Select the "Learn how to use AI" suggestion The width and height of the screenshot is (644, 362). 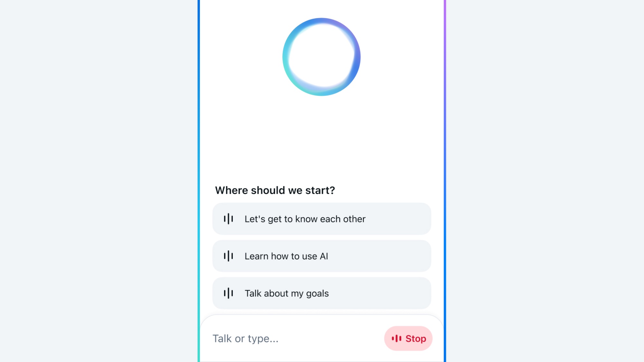point(321,256)
